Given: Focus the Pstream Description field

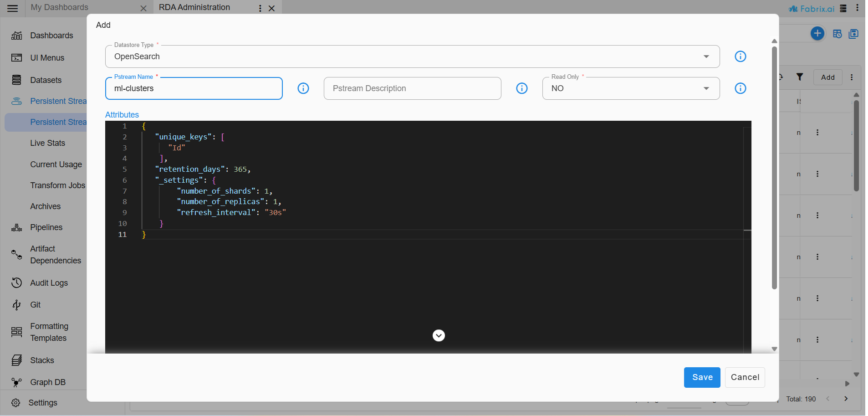Looking at the screenshot, I should click(x=412, y=88).
